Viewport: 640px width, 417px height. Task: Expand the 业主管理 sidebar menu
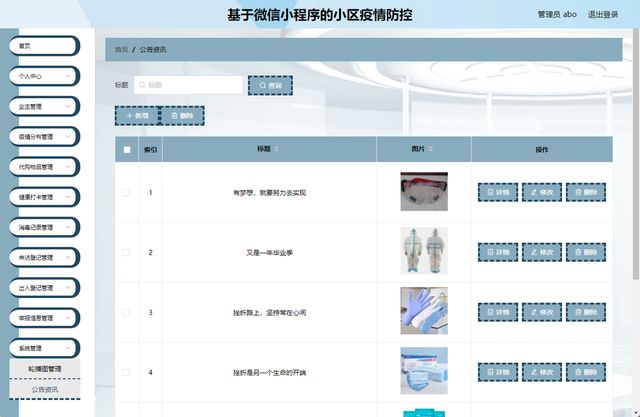click(44, 106)
